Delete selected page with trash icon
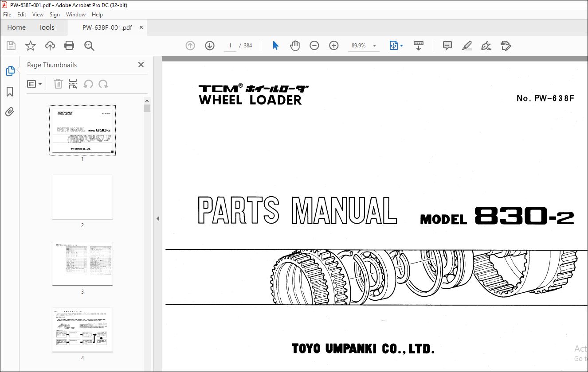The height and width of the screenshot is (372, 588). 58,84
